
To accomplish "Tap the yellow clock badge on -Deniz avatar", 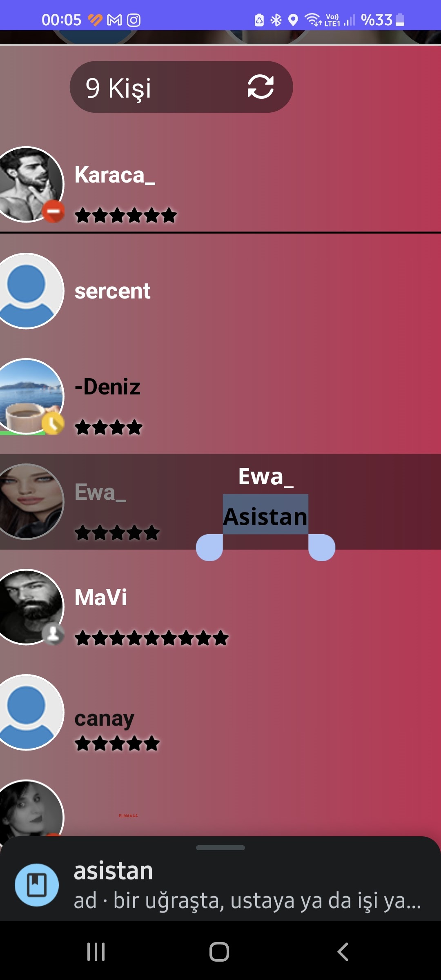I will 53,423.
